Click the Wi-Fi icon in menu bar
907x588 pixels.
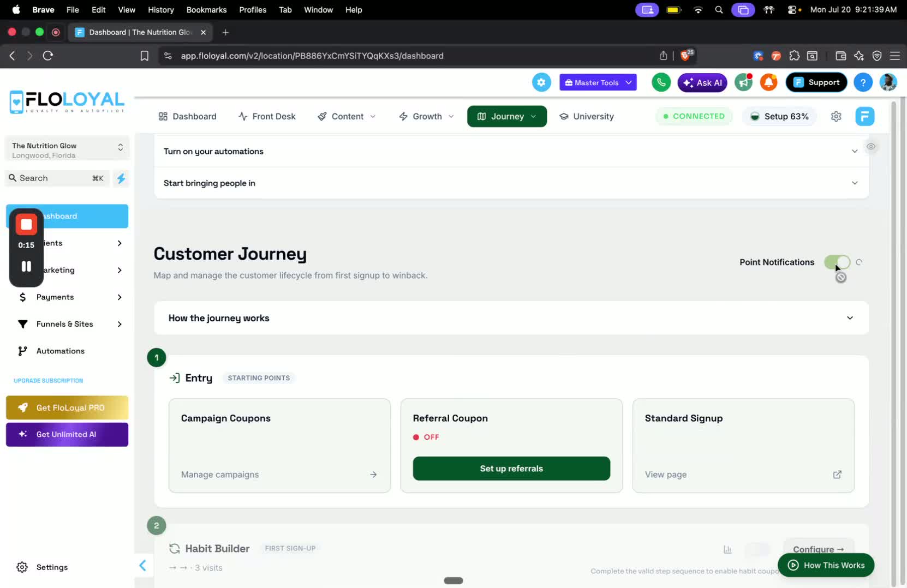[698, 10]
